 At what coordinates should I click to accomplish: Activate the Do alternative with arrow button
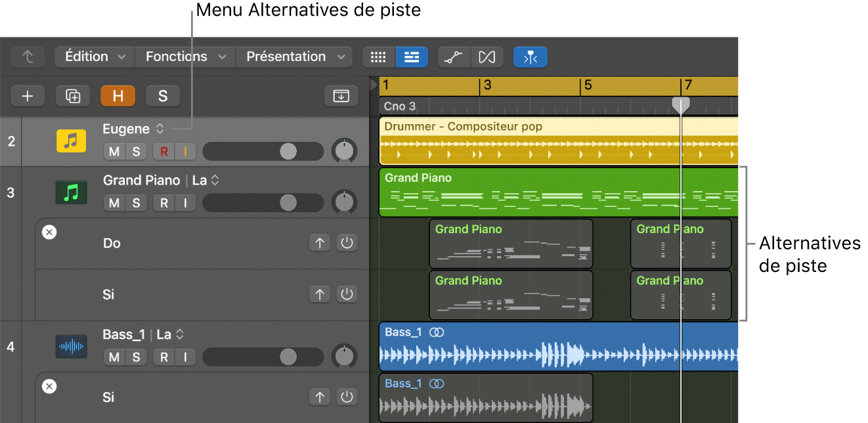(x=319, y=243)
